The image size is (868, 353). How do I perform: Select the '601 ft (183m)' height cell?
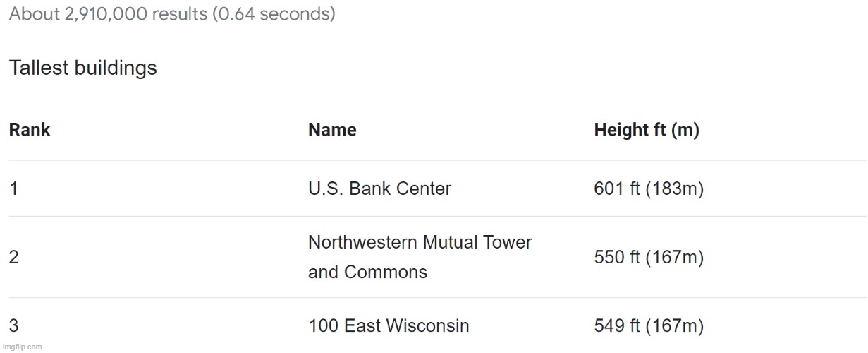(649, 189)
